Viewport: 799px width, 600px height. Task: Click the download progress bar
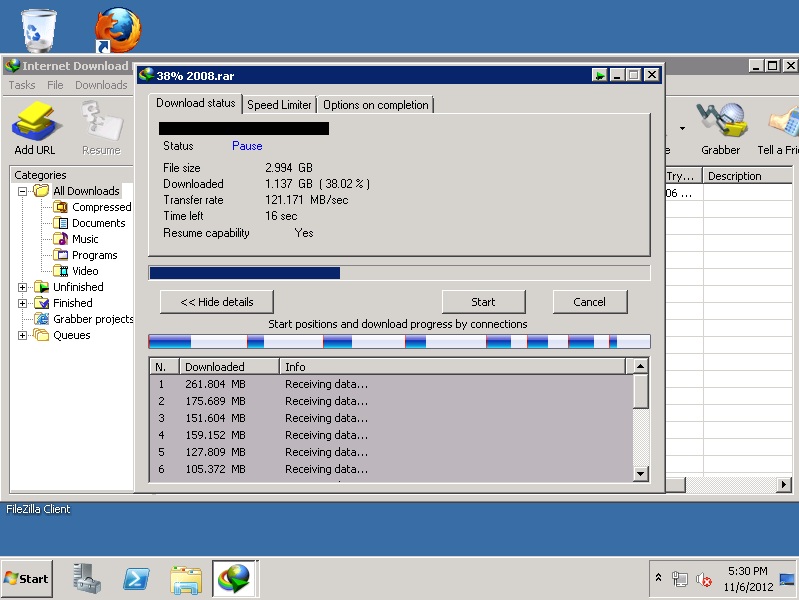[x=399, y=273]
